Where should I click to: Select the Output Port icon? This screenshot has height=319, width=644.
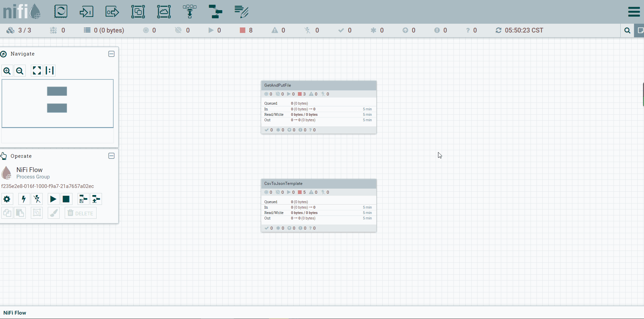pos(112,12)
